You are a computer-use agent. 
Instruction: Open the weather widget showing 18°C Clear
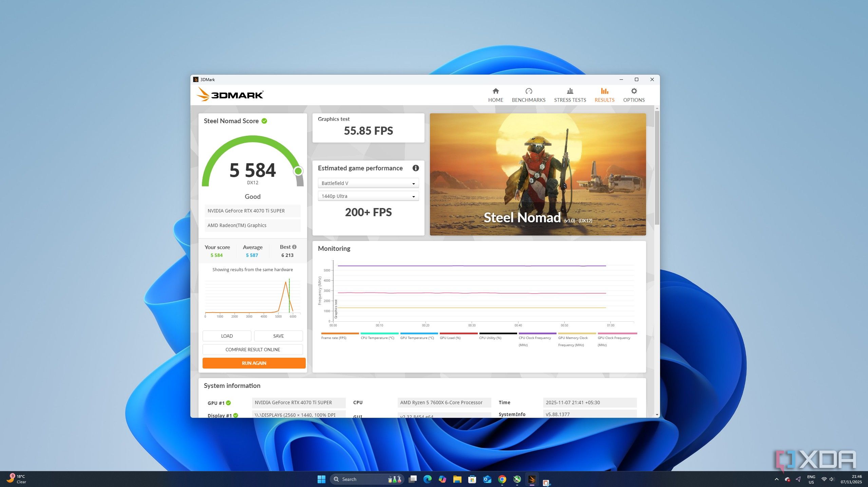tap(17, 479)
